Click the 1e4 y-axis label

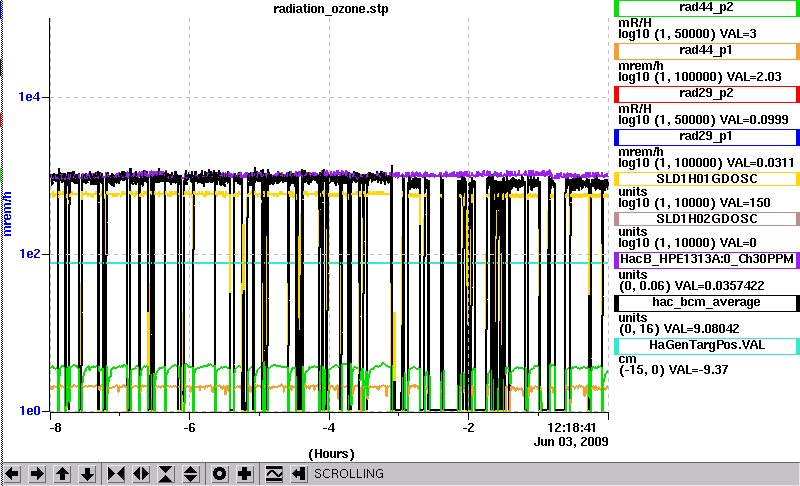[29, 96]
